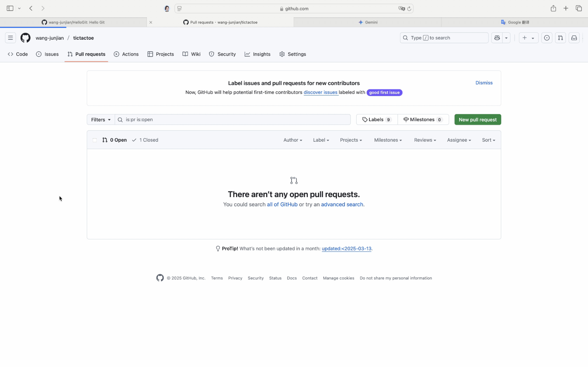Click the GitHub Octocat logo
588x367 pixels.
[25, 38]
